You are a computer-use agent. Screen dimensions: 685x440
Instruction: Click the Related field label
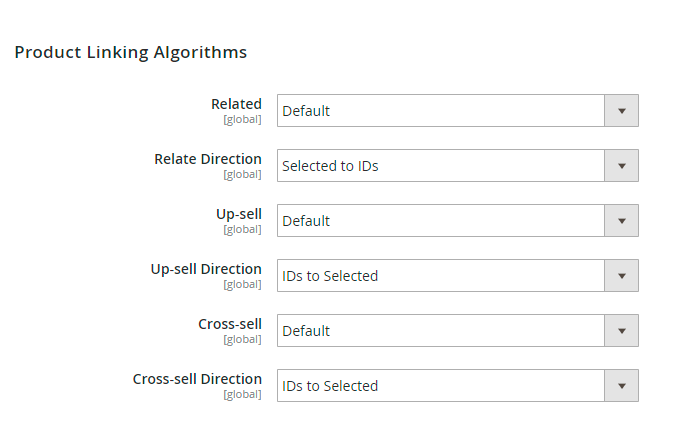pos(236,104)
